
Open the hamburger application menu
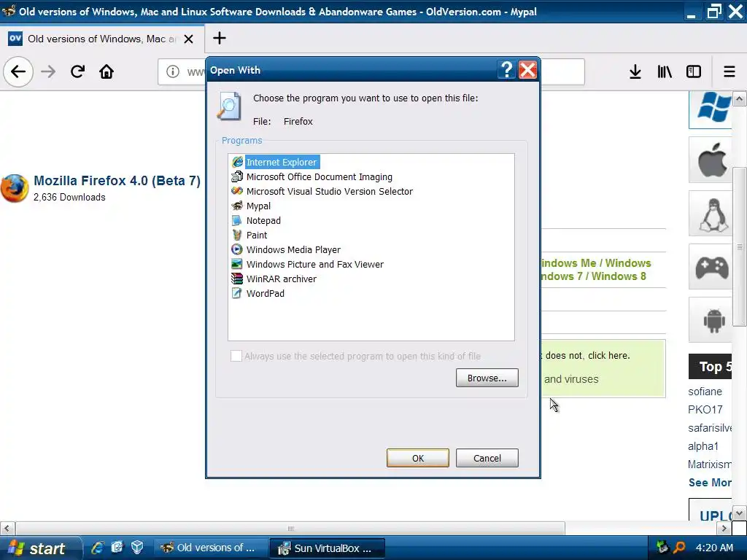[729, 71]
